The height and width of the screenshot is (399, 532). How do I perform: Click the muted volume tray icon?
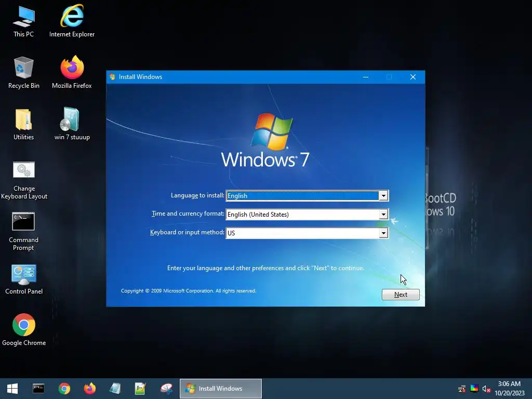(x=486, y=389)
